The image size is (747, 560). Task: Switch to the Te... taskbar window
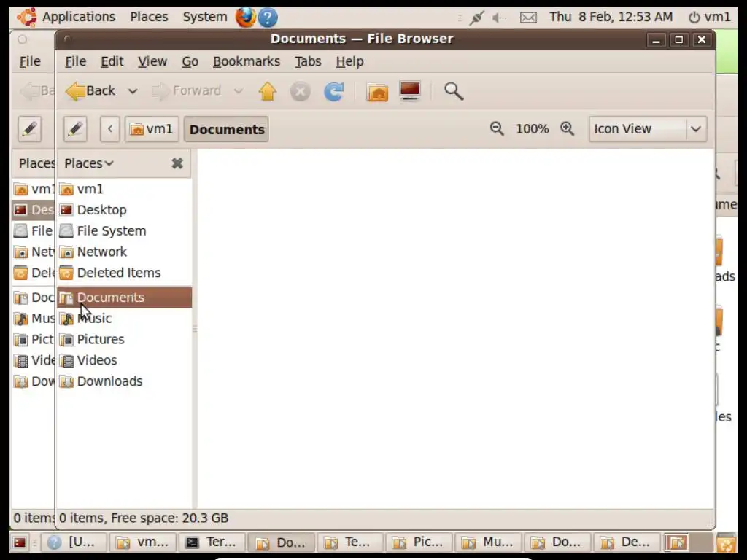coord(351,542)
